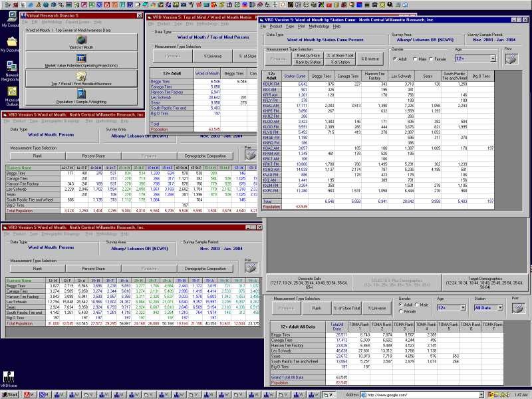Click Rank in lower-left Word of Mouth window
Image resolution: width=532 pixels, height=399 pixels.
click(37, 269)
